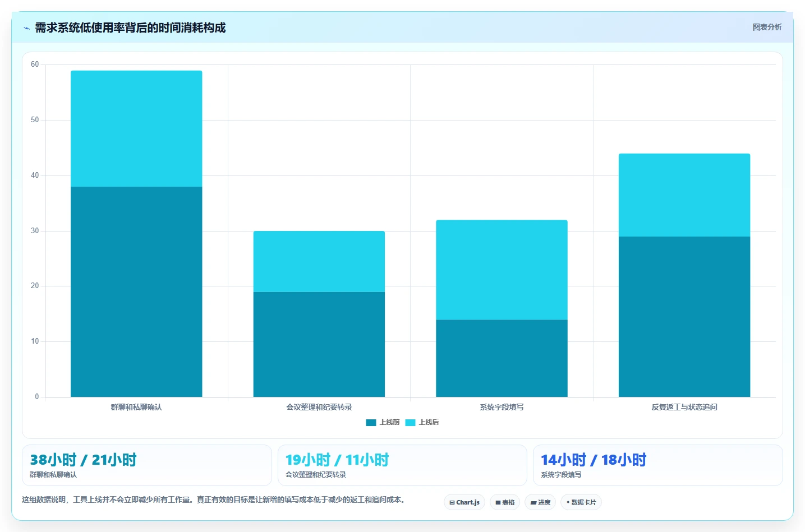The width and height of the screenshot is (805, 532).
Task: Click the 会议整理和纪要转录 x-axis label
Action: (x=319, y=407)
